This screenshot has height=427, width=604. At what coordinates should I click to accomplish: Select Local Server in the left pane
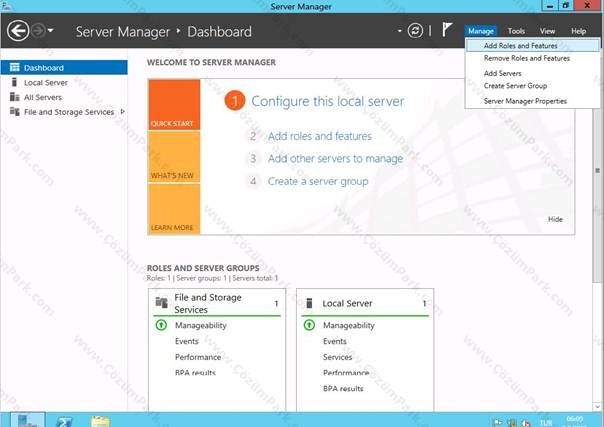64,82
